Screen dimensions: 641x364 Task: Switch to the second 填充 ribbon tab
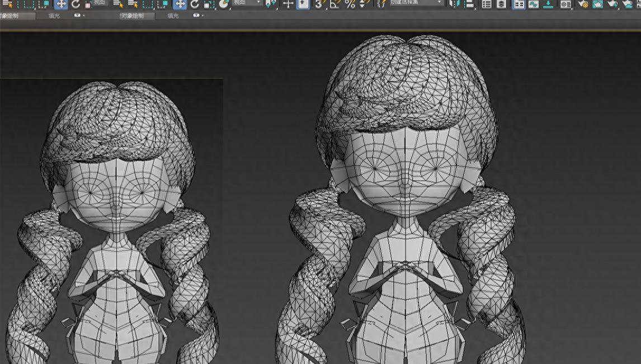[x=173, y=16]
